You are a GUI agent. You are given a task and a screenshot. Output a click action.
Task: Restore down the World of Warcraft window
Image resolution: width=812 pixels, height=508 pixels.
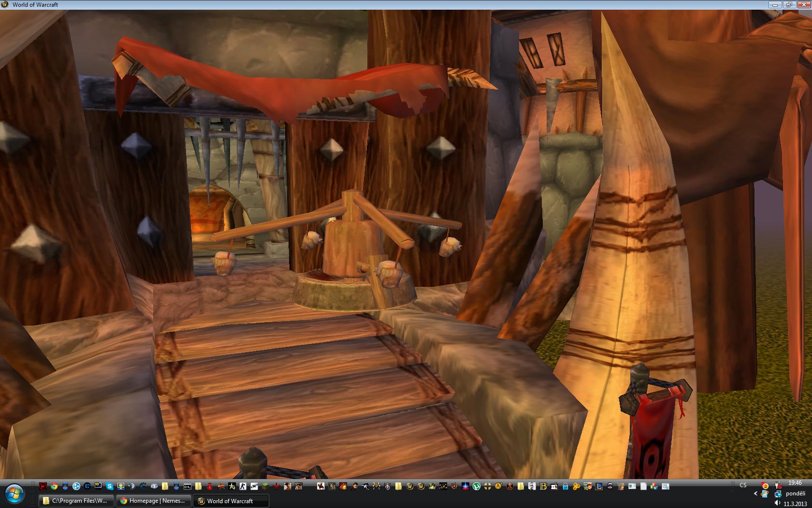pos(789,4)
